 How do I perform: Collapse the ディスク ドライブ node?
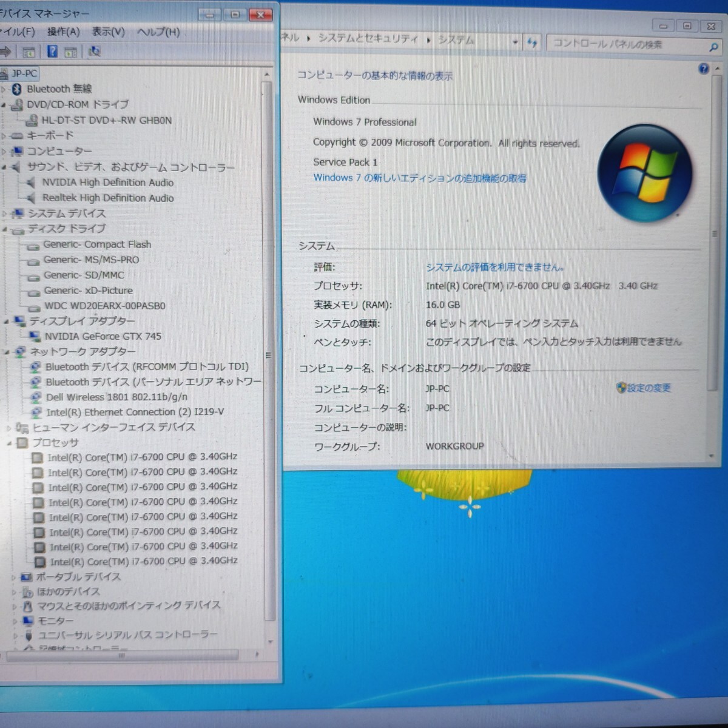5,230
